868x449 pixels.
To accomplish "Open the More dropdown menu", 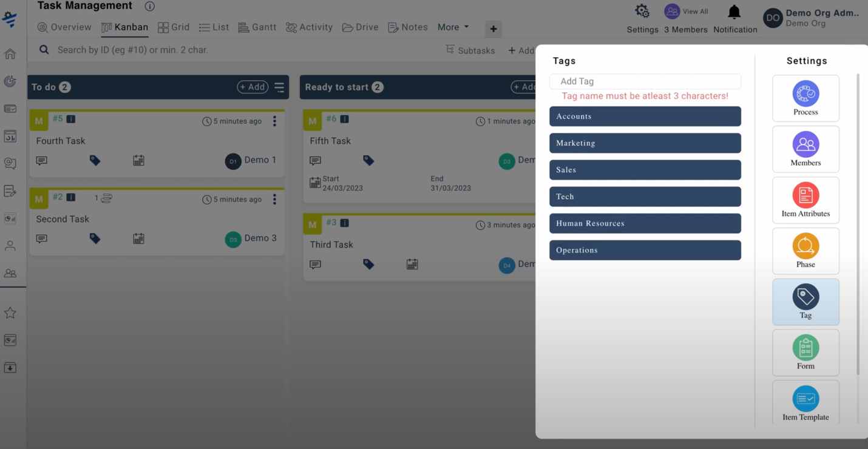I will coord(453,27).
